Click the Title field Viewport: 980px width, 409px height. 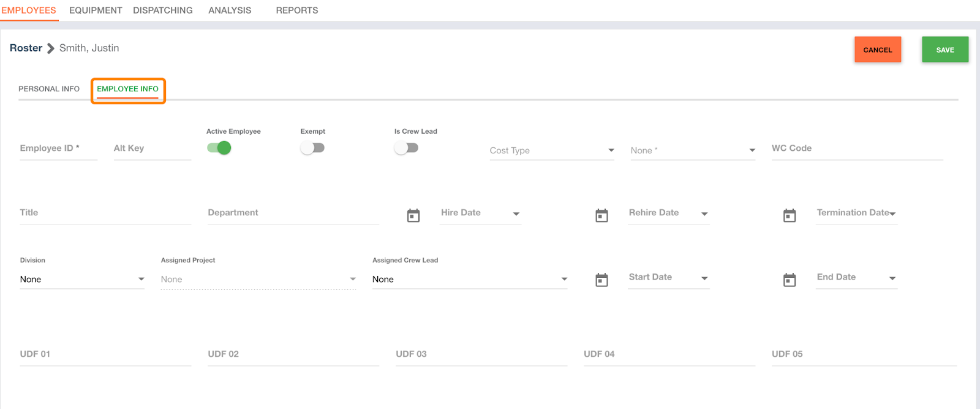(x=105, y=213)
